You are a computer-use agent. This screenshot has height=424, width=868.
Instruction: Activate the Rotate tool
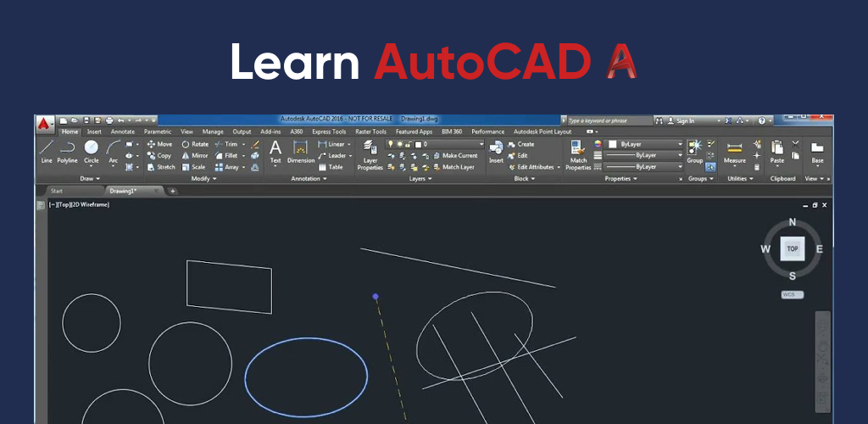(x=195, y=144)
